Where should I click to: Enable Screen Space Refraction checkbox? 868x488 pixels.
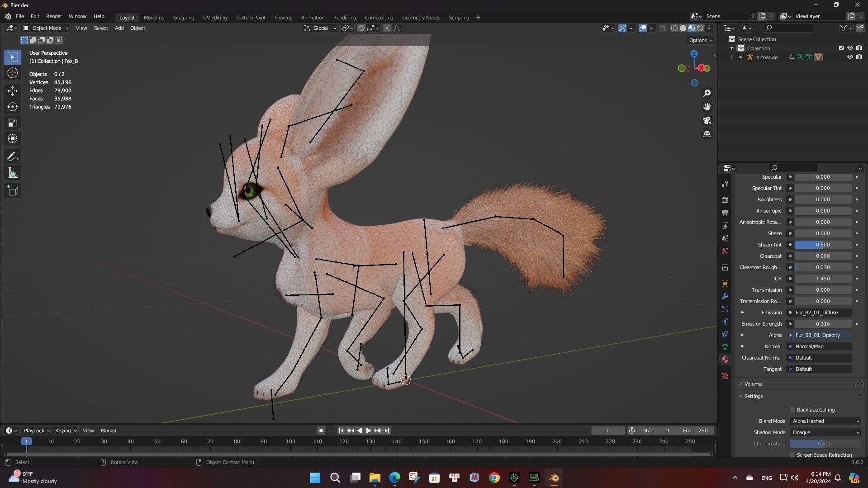pyautogui.click(x=792, y=455)
